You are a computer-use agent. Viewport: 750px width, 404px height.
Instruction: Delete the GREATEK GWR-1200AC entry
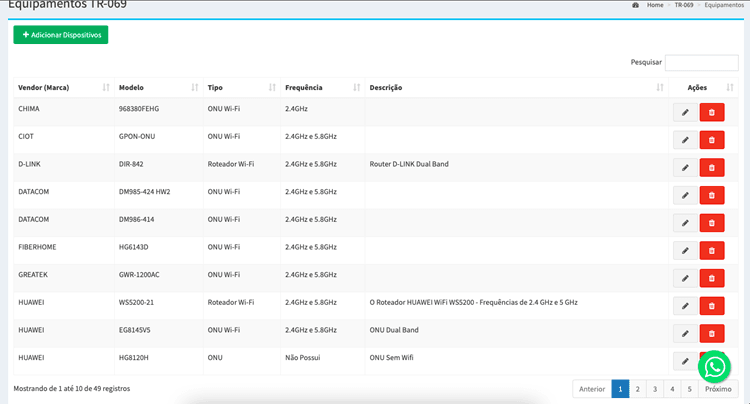(x=712, y=278)
